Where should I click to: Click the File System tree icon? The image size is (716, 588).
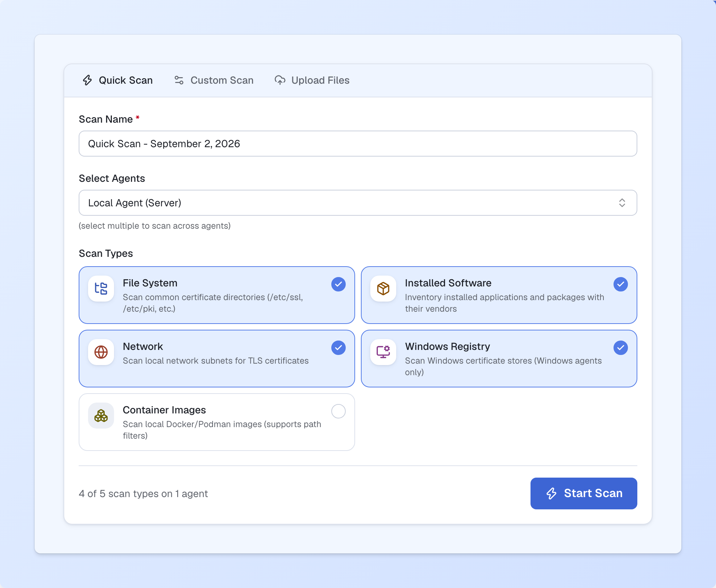(101, 289)
